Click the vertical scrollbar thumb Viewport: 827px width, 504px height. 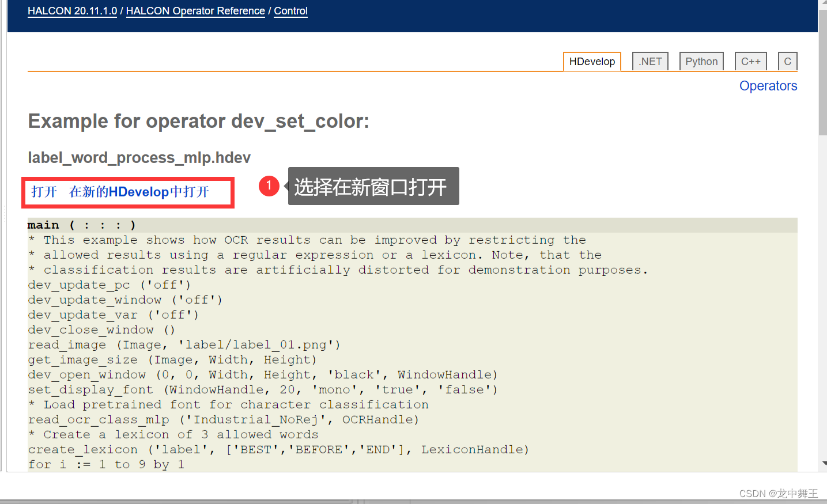point(822,72)
